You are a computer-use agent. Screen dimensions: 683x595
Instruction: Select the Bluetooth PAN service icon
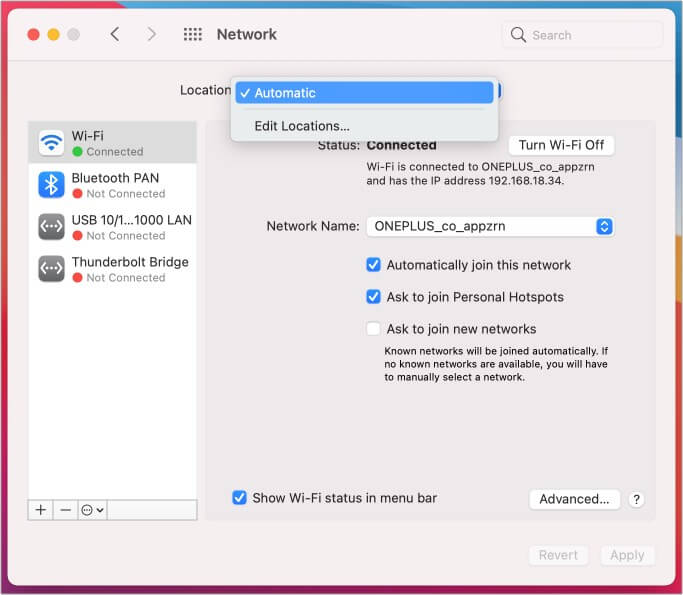tap(51, 185)
